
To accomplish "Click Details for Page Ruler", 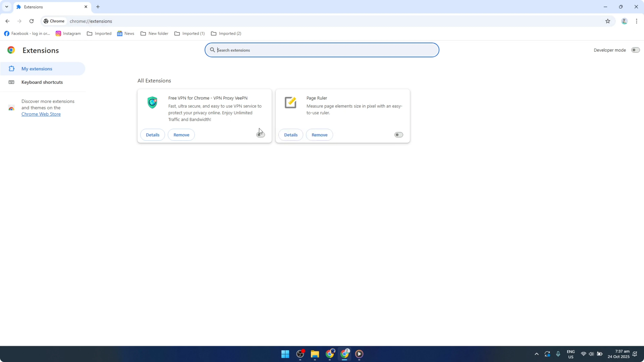I will [x=291, y=135].
